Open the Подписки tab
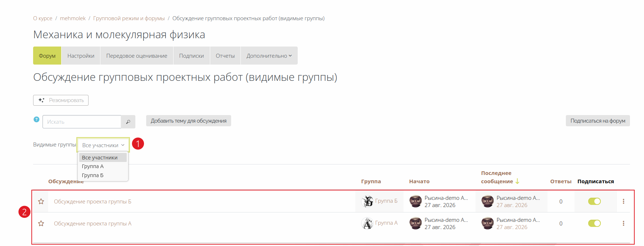This screenshot has width=644, height=246. [192, 56]
